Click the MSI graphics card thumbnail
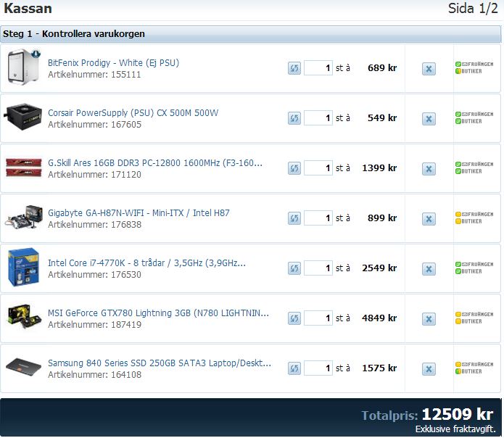 pos(25,316)
